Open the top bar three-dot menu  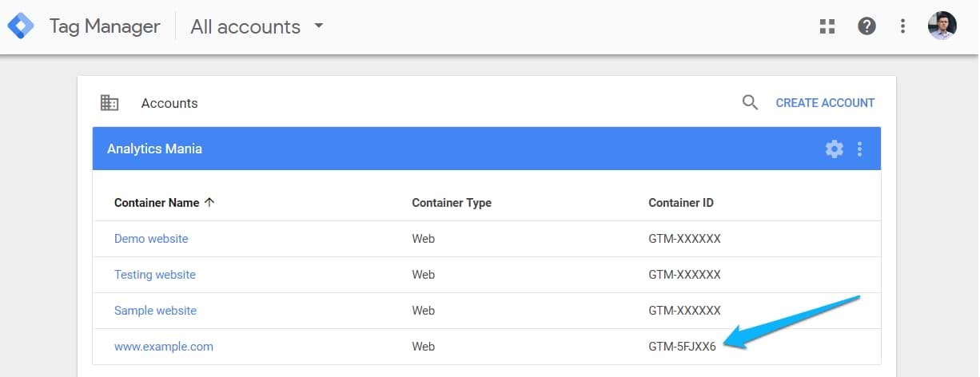(x=902, y=26)
